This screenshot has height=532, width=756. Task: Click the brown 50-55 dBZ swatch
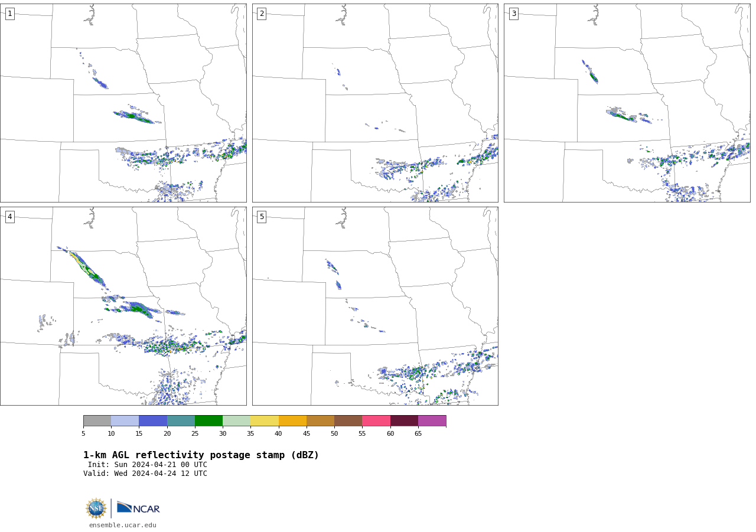348,420
